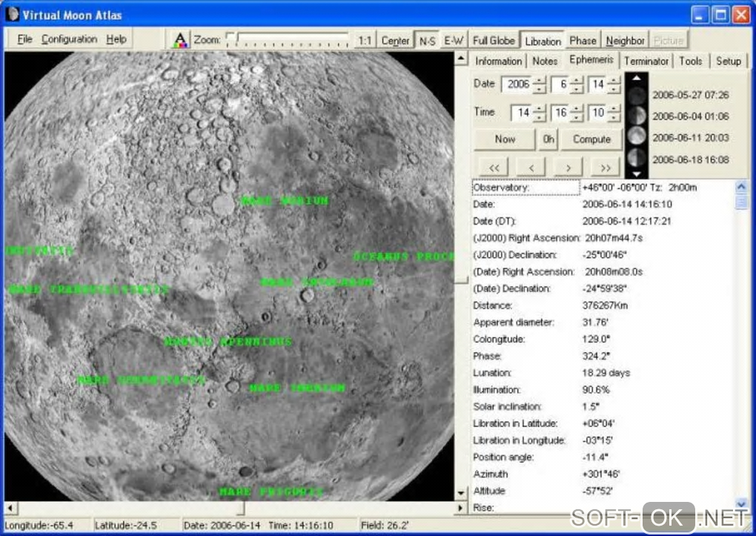
Task: Select full moon thumbnail for 2006-06-11
Action: 637,136
